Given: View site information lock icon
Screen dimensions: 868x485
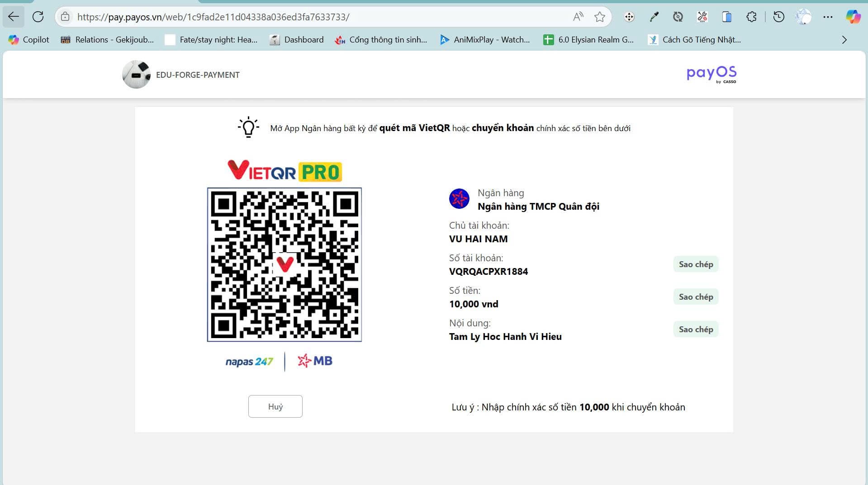Looking at the screenshot, I should pos(65,17).
